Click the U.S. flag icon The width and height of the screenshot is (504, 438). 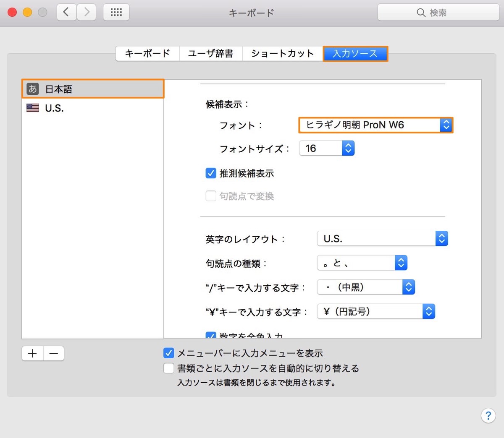coord(32,108)
